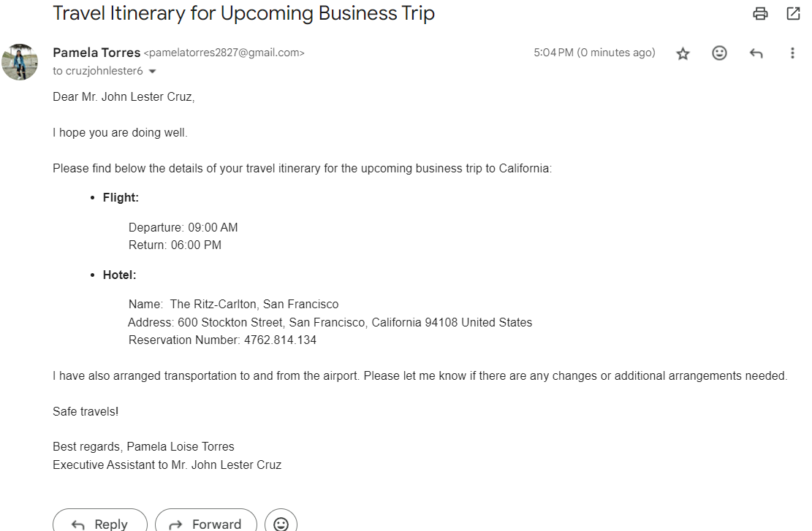Expand recipient details arrow next to cruzjohnlester6
Screen dimensions: 812x531
pyautogui.click(x=152, y=72)
